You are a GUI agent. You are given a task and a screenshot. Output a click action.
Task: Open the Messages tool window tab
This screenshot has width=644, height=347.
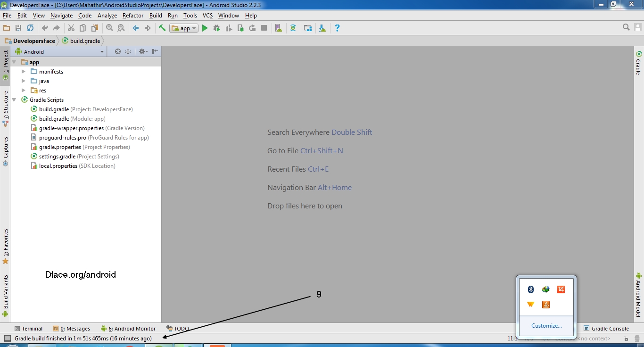pyautogui.click(x=72, y=329)
